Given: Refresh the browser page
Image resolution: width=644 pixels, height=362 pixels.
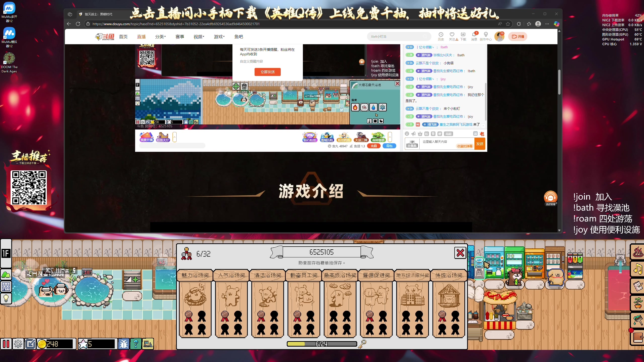Looking at the screenshot, I should coord(78,24).
